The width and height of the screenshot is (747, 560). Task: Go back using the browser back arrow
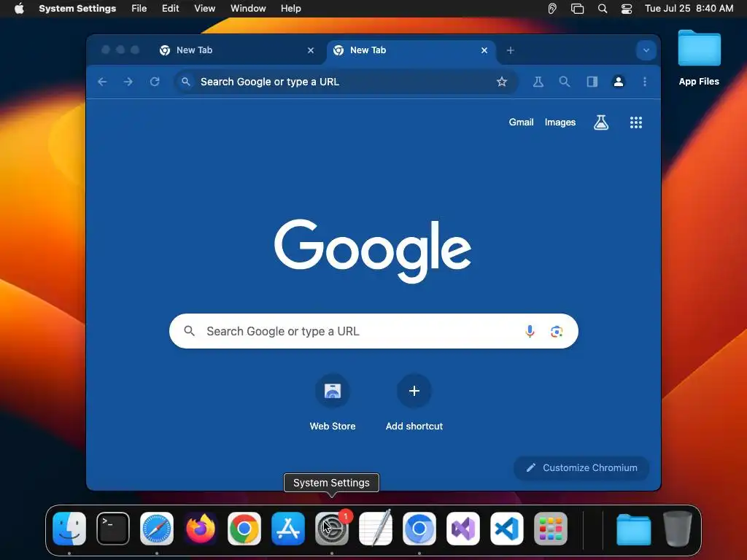click(102, 82)
